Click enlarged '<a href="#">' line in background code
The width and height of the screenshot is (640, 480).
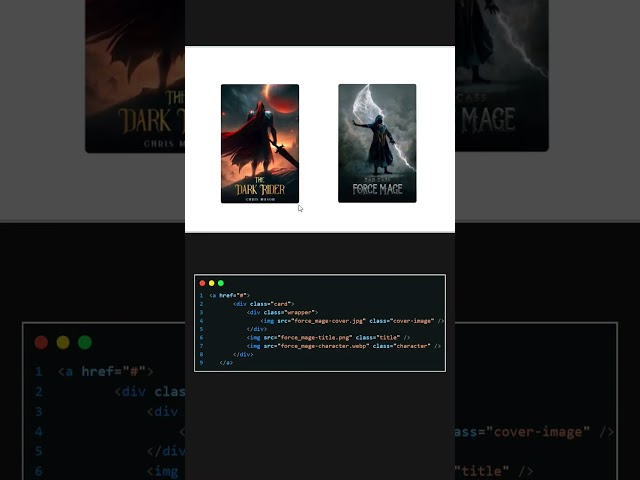[x=106, y=371]
